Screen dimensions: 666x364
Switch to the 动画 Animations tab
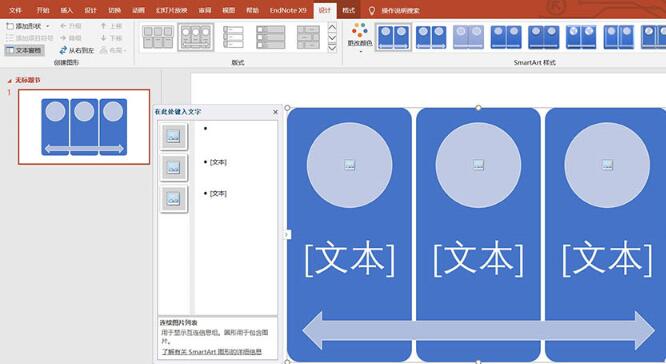pyautogui.click(x=138, y=10)
